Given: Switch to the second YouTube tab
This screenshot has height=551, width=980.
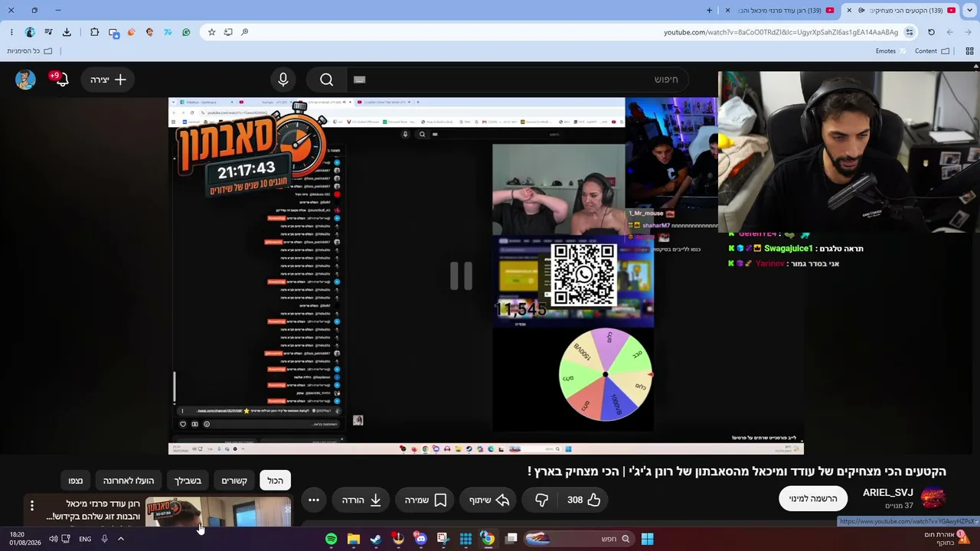Looking at the screenshot, I should [x=781, y=11].
